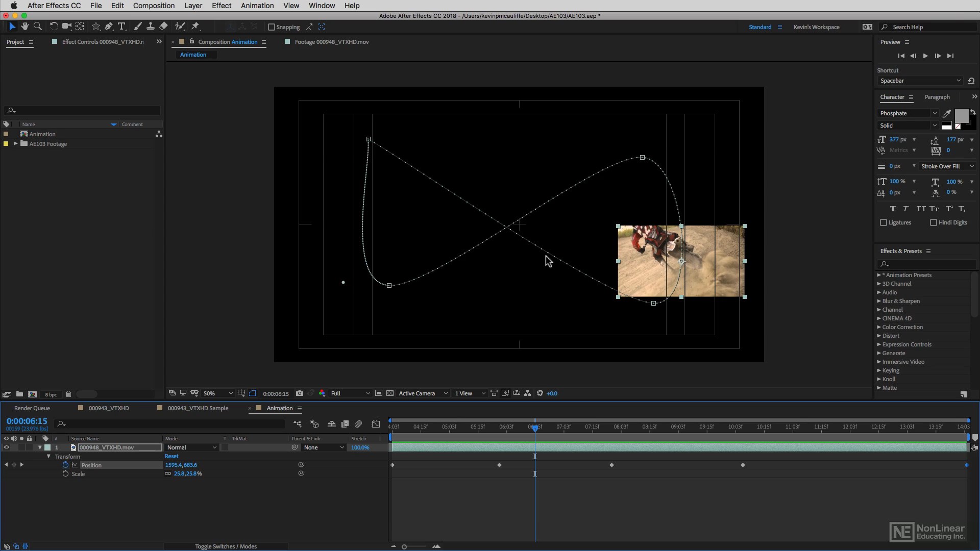980x551 pixels.
Task: Enable the Snapping checkbox
Action: [272, 27]
